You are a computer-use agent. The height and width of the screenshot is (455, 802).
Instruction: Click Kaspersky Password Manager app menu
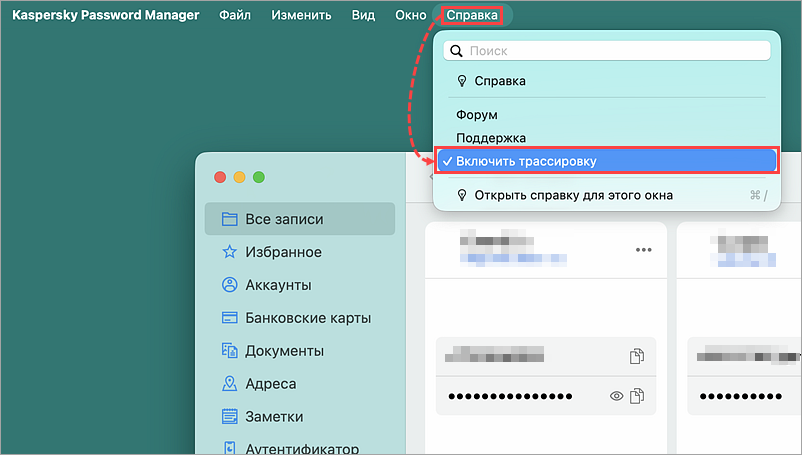tap(105, 15)
